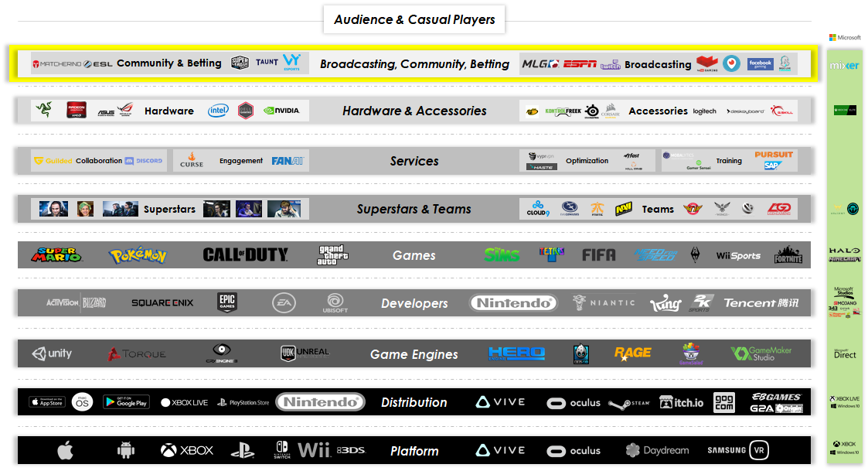Click the Microsoft logo at top right

point(845,38)
